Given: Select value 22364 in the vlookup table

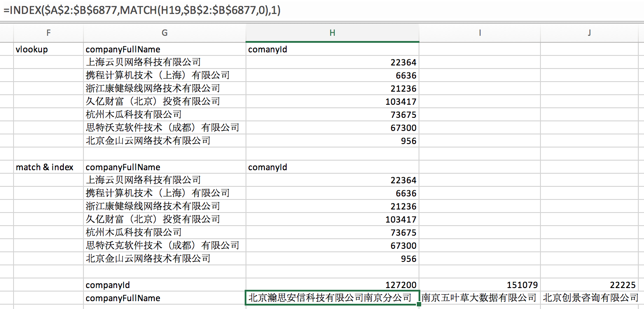Looking at the screenshot, I should point(332,62).
